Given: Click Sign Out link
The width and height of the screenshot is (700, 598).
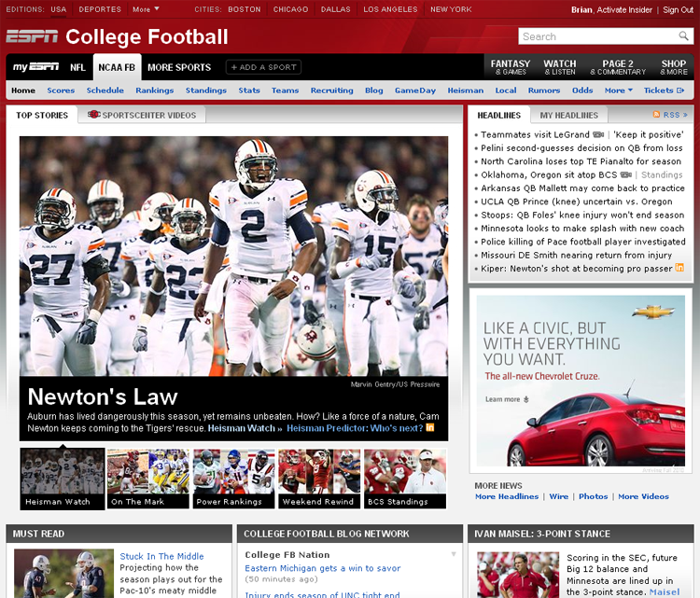Looking at the screenshot, I should [678, 10].
